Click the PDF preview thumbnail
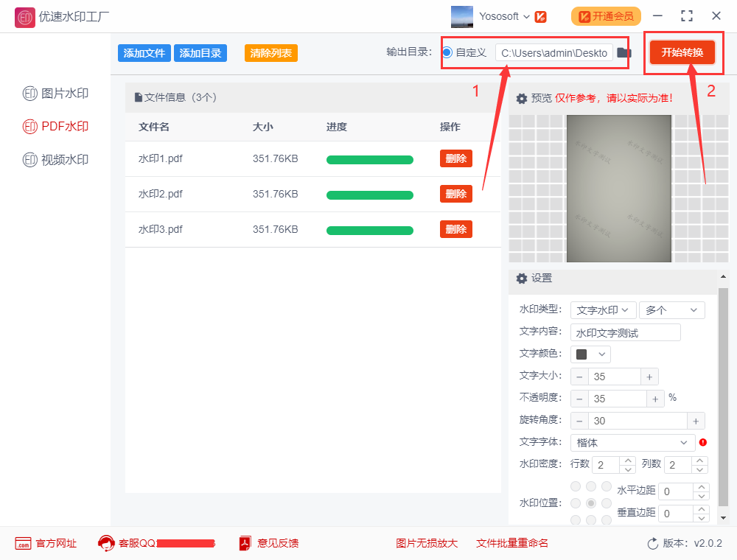 619,189
